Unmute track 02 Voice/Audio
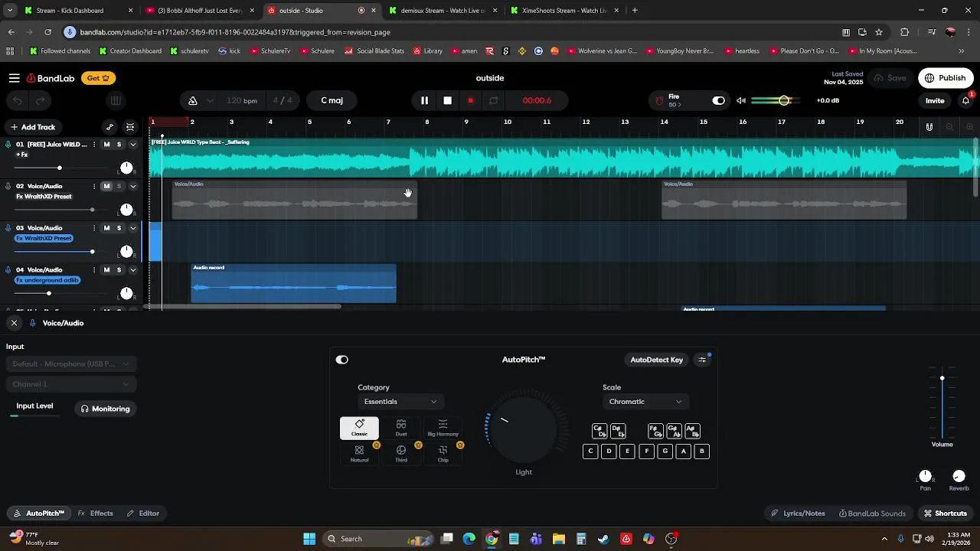 pos(106,186)
